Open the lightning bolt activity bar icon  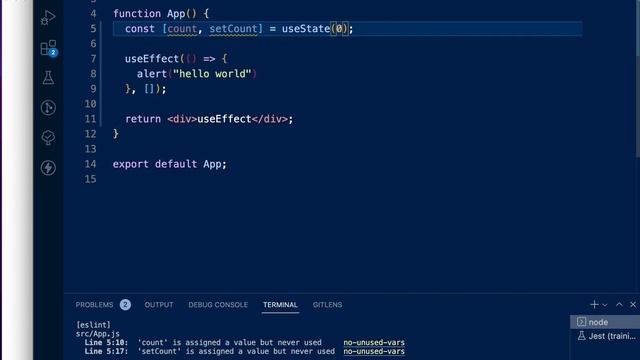48,168
